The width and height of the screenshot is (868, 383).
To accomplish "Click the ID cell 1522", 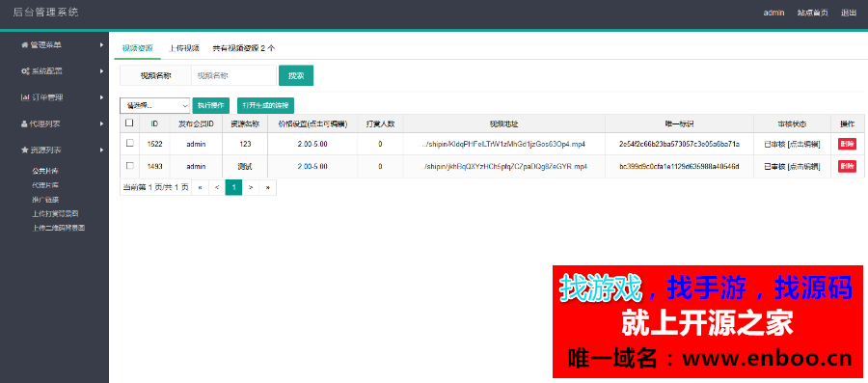I will [154, 144].
